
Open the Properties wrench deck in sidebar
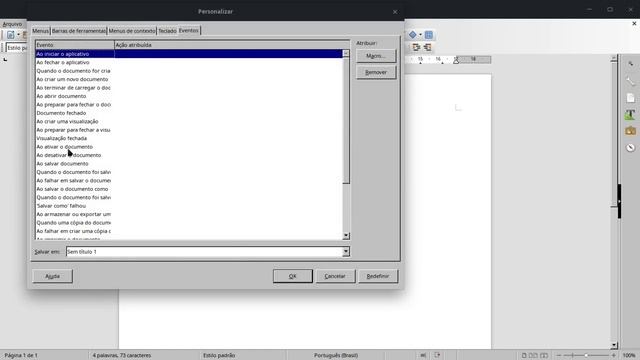tap(630, 81)
